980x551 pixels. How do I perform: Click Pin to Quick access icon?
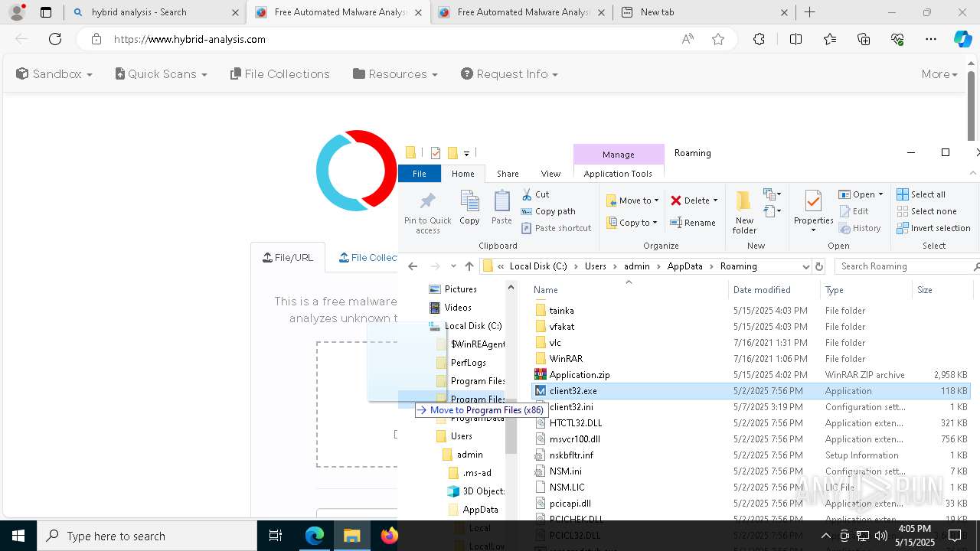point(427,212)
